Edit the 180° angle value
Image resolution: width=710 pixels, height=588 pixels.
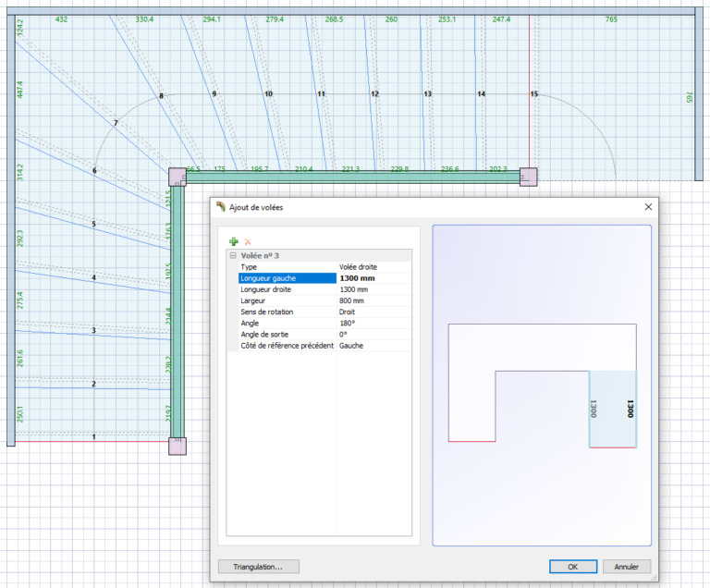coord(348,324)
